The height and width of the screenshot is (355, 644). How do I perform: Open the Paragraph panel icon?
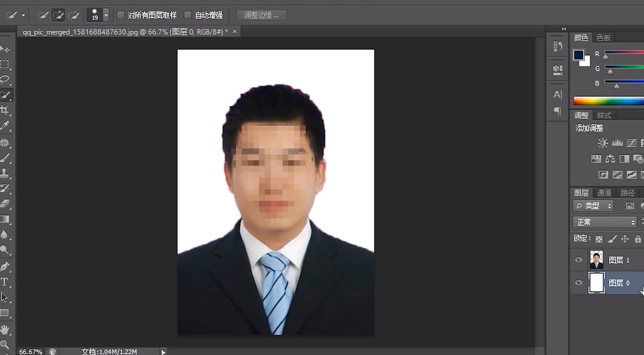point(557,111)
